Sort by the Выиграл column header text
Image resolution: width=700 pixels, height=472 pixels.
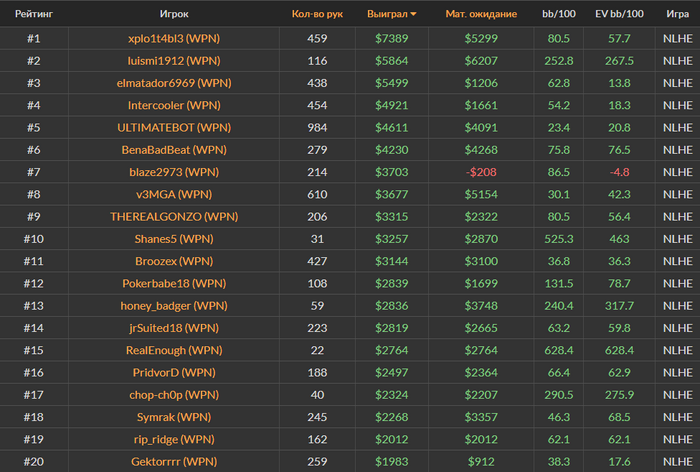(388, 14)
